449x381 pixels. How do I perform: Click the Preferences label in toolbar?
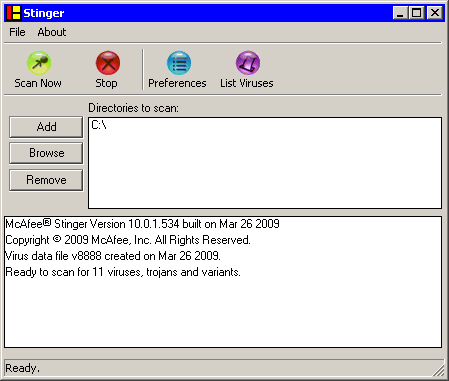click(177, 83)
